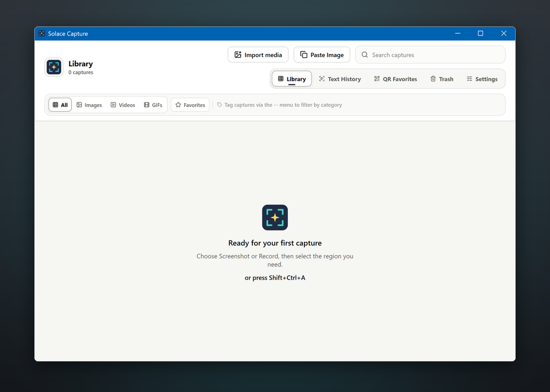Image resolution: width=550 pixels, height=392 pixels.
Task: Click 'Ready for your first capture' heading
Action: [x=275, y=243]
